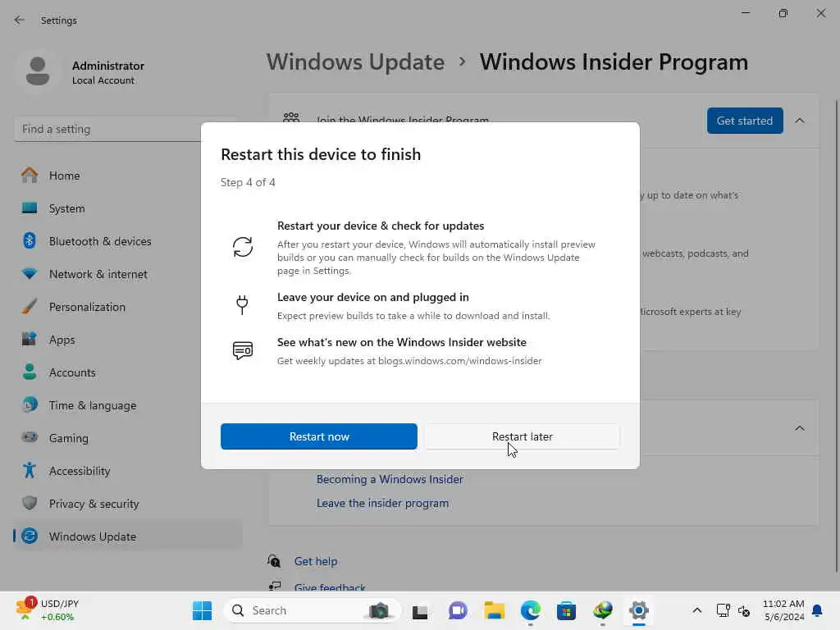The height and width of the screenshot is (630, 840).
Task: Click the Network wifi icon
Action: pos(30,274)
